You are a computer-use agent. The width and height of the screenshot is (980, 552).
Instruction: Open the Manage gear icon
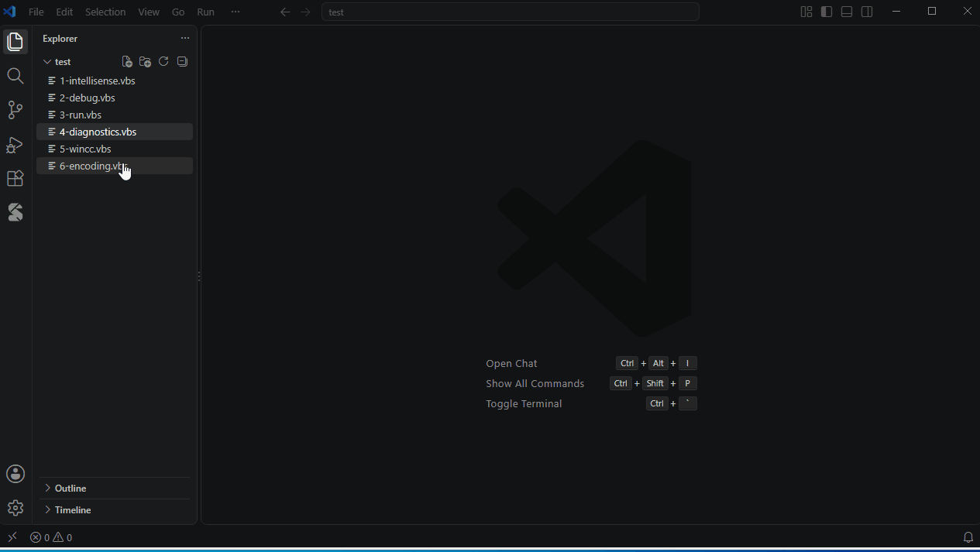point(15,508)
